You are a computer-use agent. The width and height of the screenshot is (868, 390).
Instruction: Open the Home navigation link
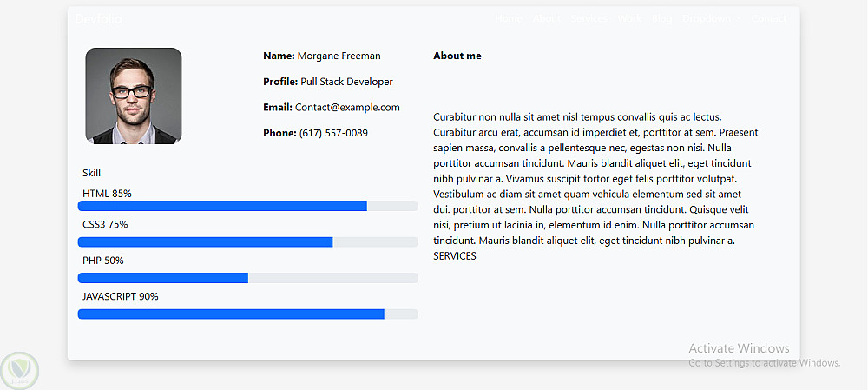click(x=509, y=19)
